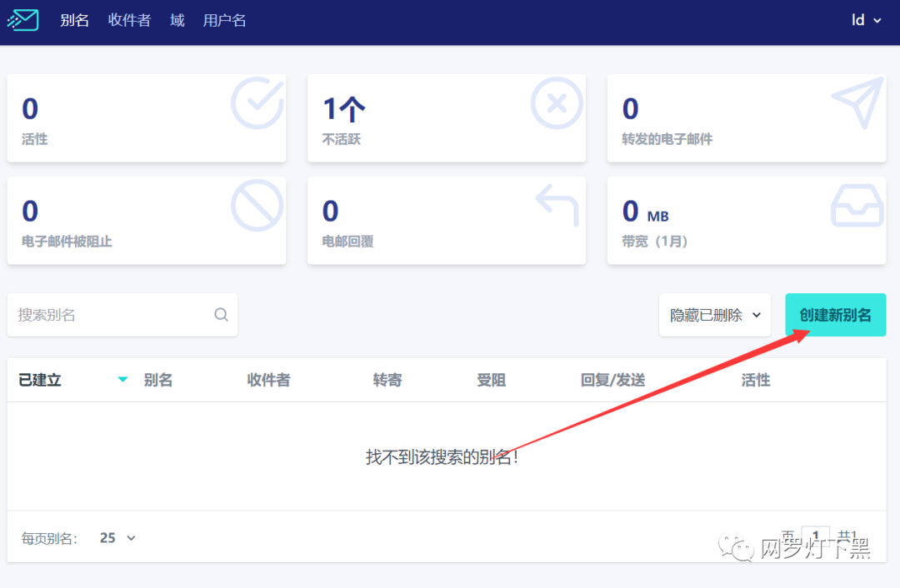Click the 受阻 column header
900x588 pixels.
(x=492, y=380)
